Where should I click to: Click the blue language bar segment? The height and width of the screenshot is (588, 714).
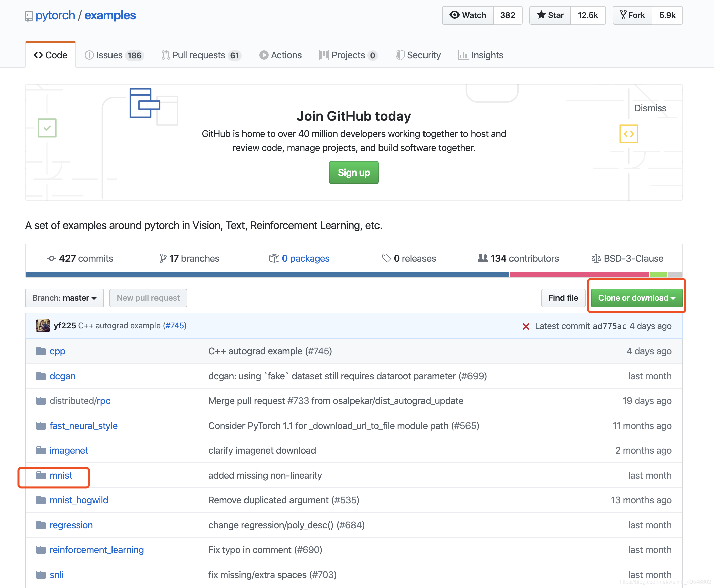click(x=267, y=275)
